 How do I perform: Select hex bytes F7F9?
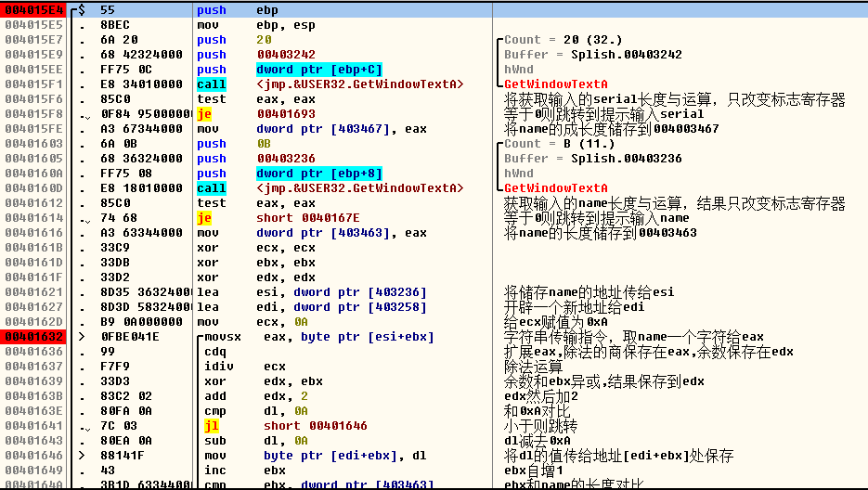(115, 367)
